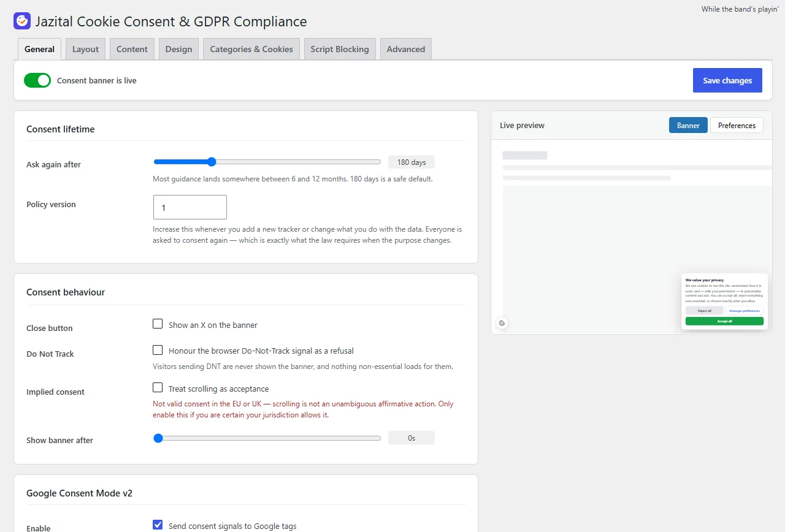Image resolution: width=785 pixels, height=532 pixels.
Task: Uncheck Send consent signals to Google tags
Action: pyautogui.click(x=158, y=525)
